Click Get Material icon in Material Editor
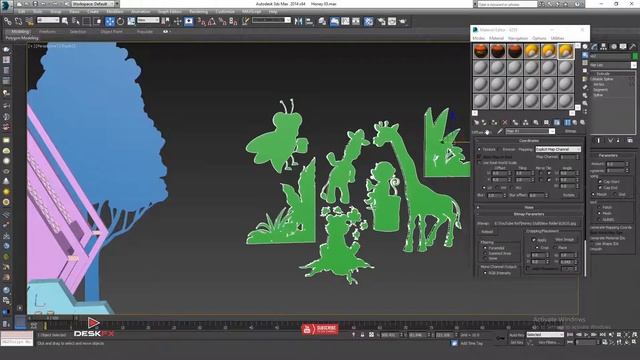 pyautogui.click(x=476, y=122)
